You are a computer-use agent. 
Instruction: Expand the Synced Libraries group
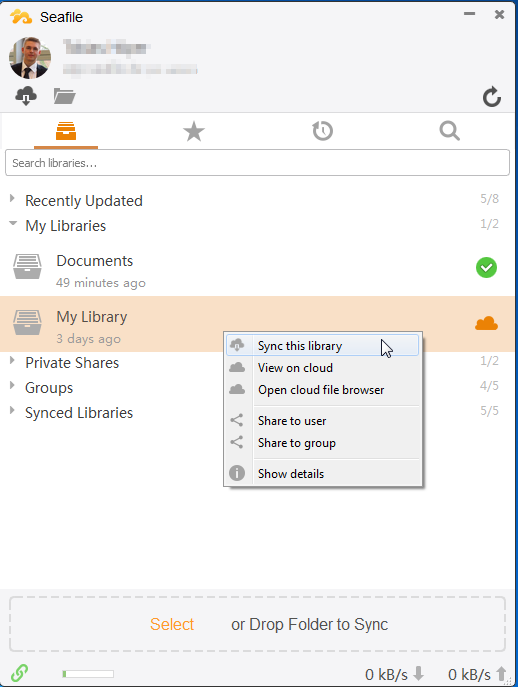tap(12, 411)
